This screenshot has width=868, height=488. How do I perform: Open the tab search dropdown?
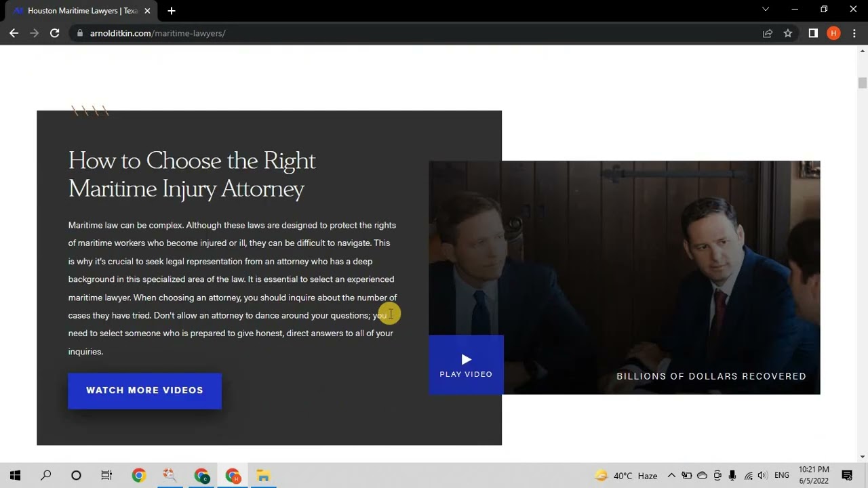point(766,9)
